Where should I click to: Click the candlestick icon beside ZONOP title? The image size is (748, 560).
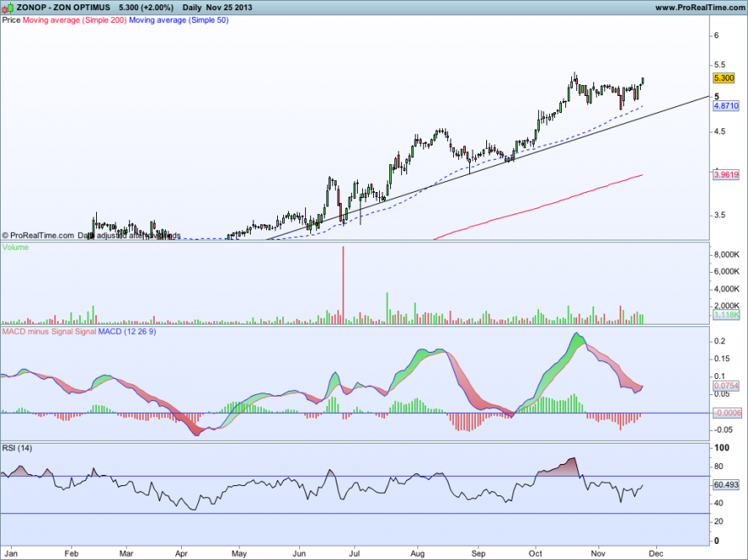click(8, 8)
